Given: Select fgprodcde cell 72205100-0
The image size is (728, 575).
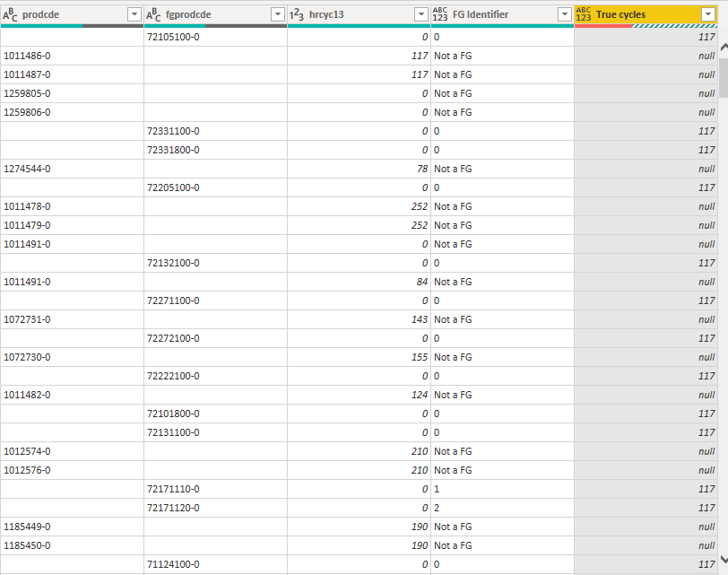Looking at the screenshot, I should [215, 187].
